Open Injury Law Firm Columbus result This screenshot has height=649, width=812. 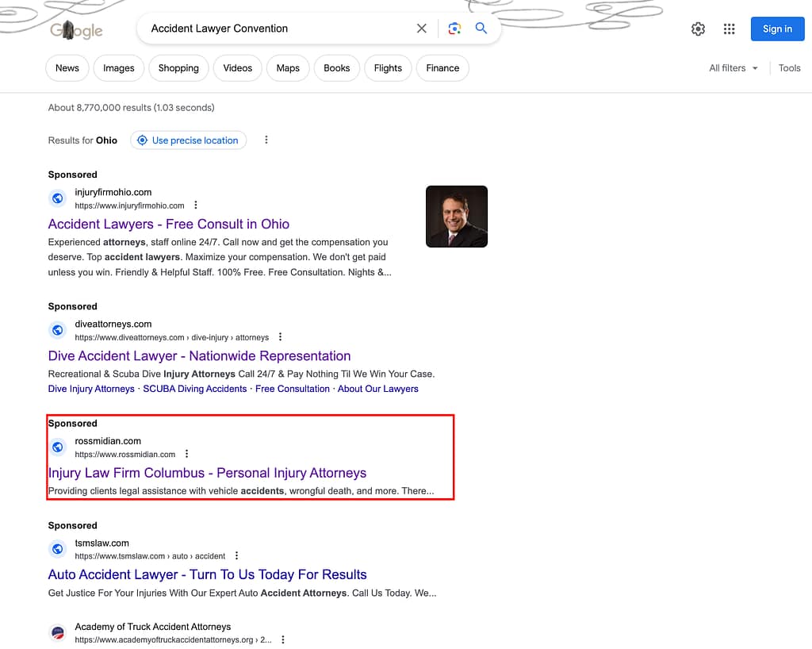[x=207, y=473]
